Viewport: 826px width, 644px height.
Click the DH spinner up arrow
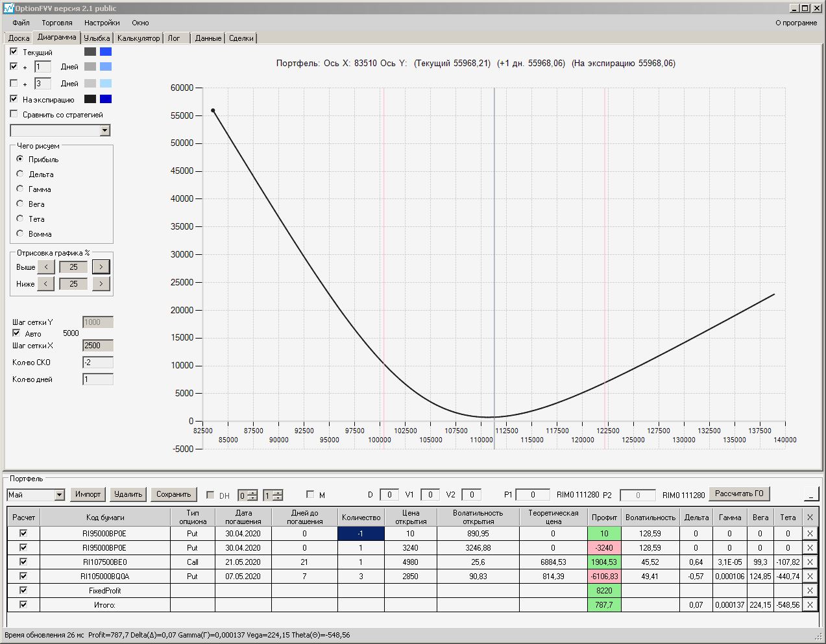click(252, 492)
